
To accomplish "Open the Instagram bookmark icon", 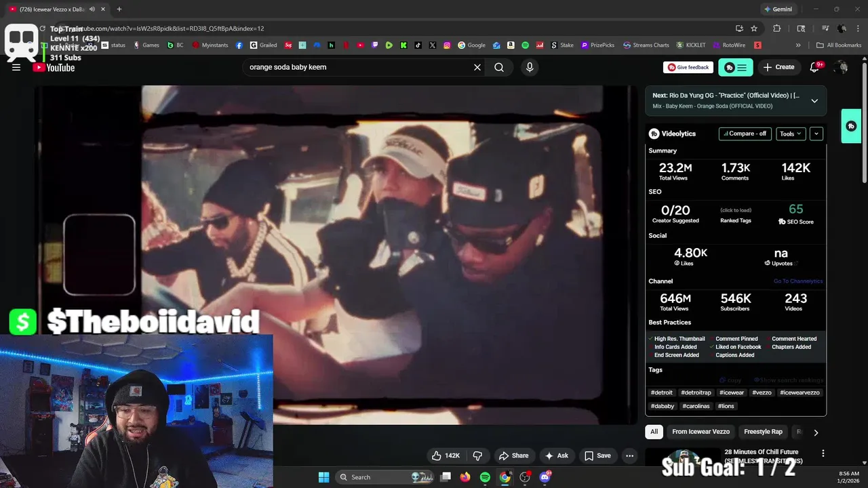I will pos(447,45).
